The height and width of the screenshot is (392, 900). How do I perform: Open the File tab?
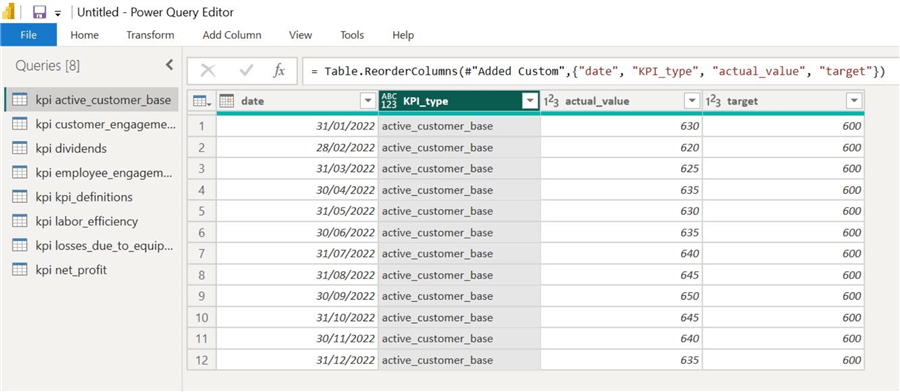(28, 35)
